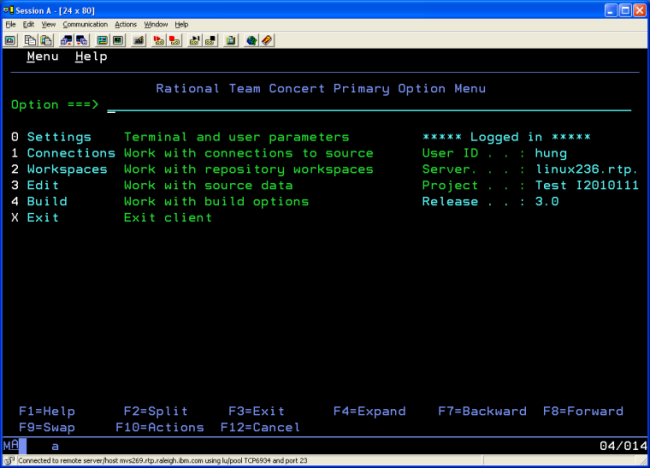
Task: Open the Color mapping toolbar icon
Action: (x=118, y=40)
